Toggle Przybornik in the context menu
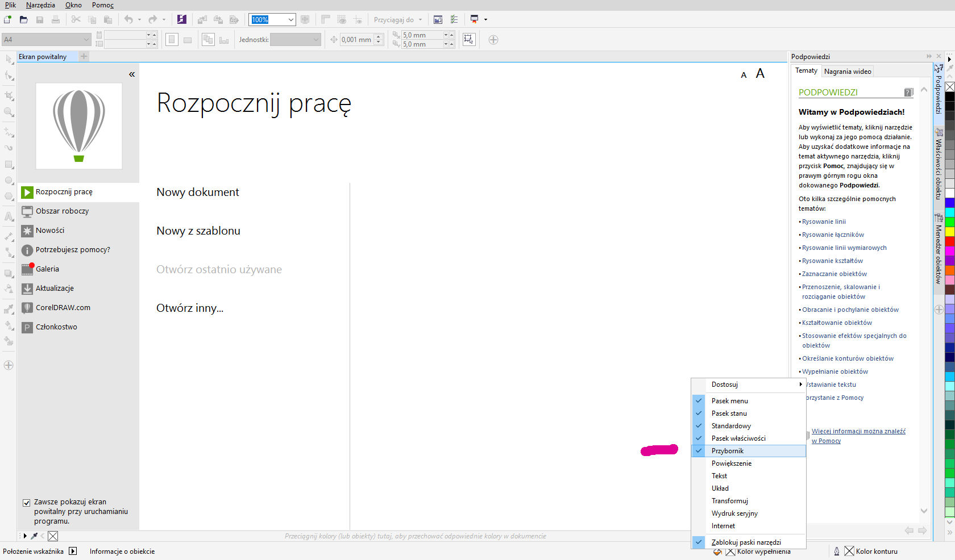 (728, 451)
